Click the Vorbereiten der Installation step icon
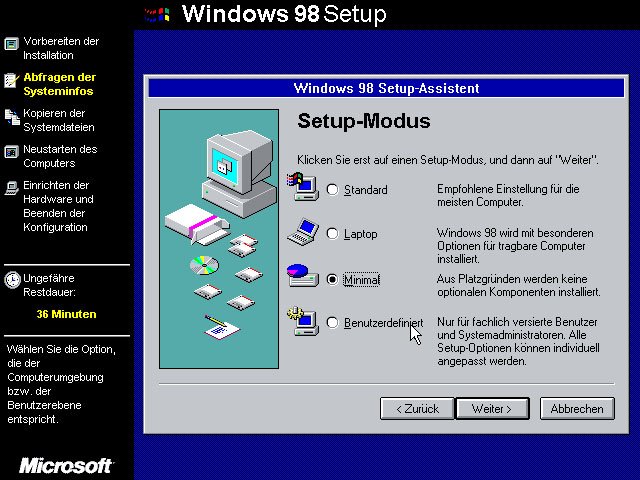Screen dimensions: 640x480 pos(12,44)
